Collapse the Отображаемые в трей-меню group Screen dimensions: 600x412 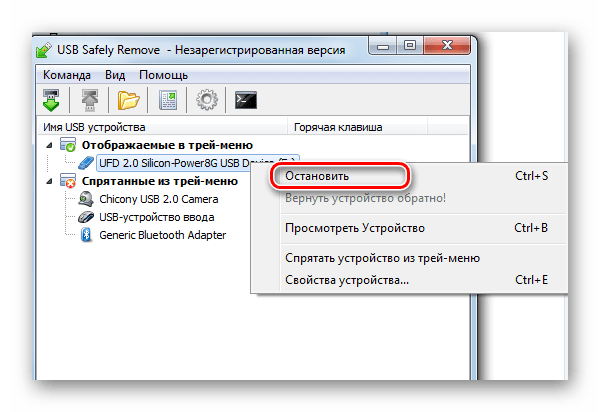(x=50, y=145)
